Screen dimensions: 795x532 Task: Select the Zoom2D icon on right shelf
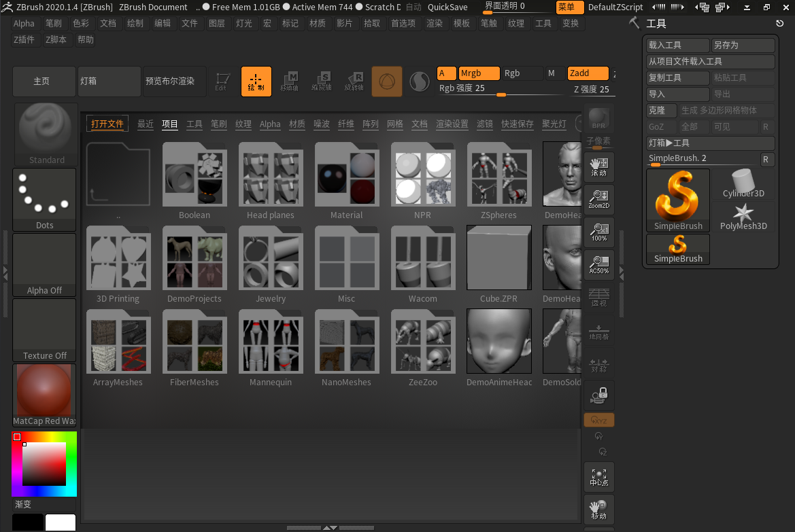[598, 199]
